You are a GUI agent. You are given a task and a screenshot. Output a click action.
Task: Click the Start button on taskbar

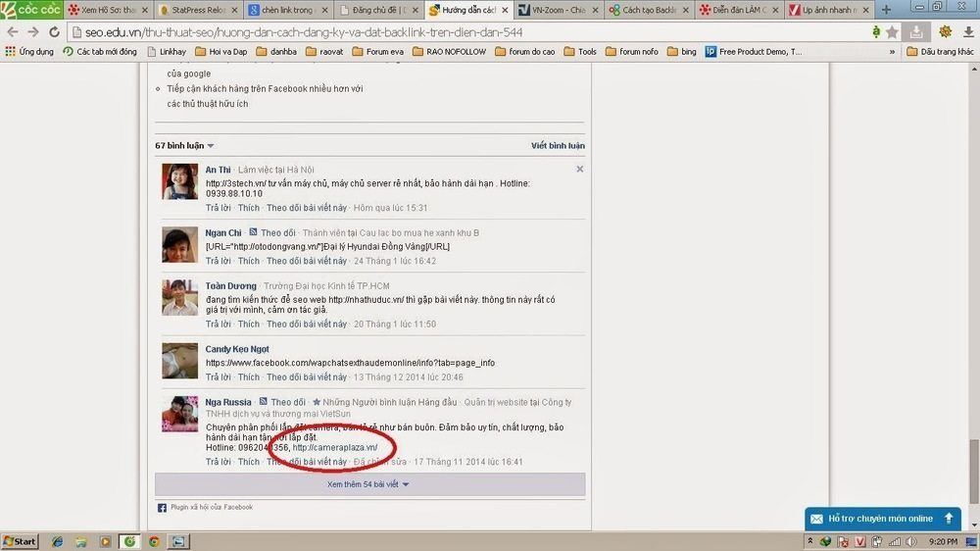pos(20,541)
